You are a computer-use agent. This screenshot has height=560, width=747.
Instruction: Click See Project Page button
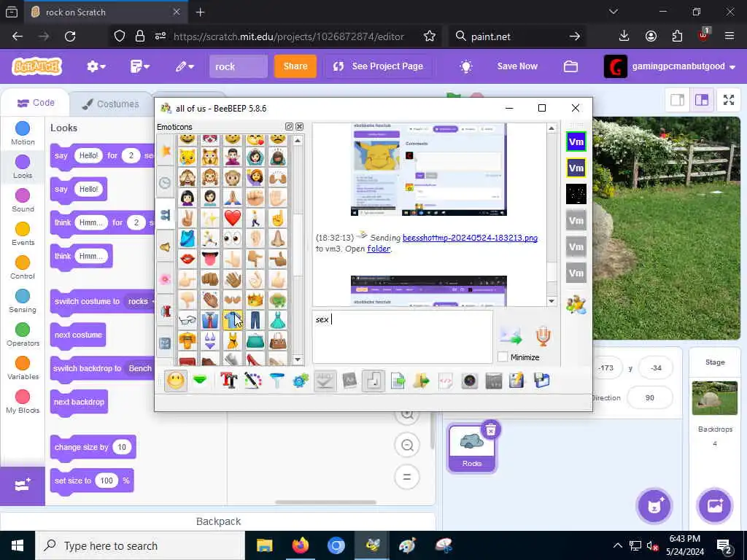(379, 66)
